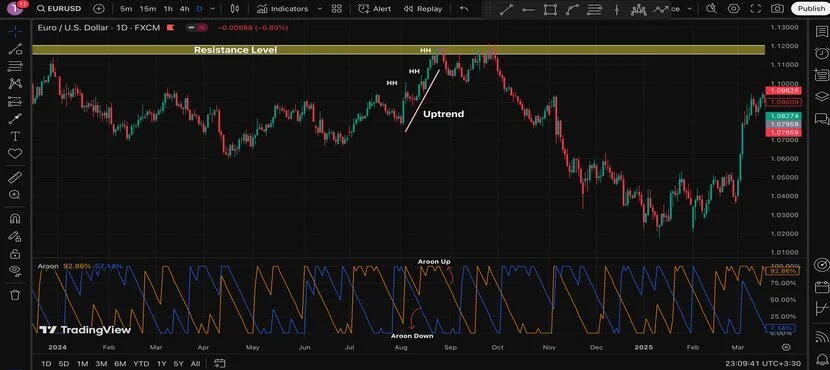Set range to 1M
This screenshot has height=370, width=830.
[82, 364]
